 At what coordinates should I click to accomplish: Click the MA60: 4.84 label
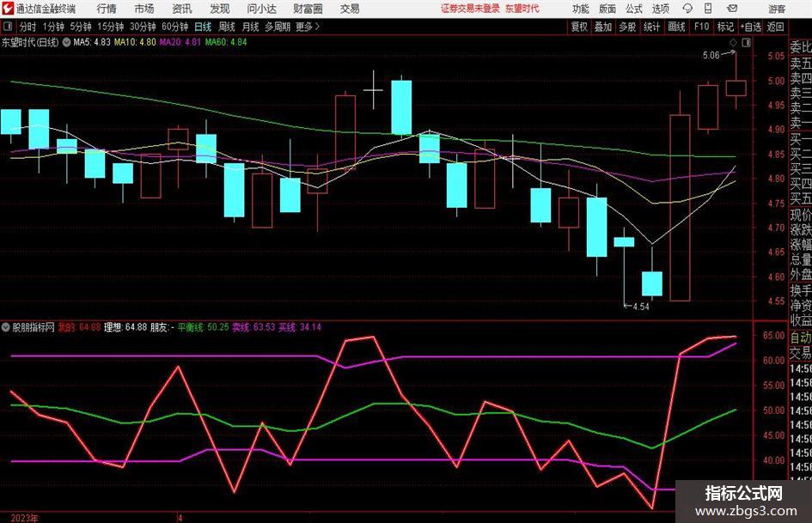pos(226,42)
